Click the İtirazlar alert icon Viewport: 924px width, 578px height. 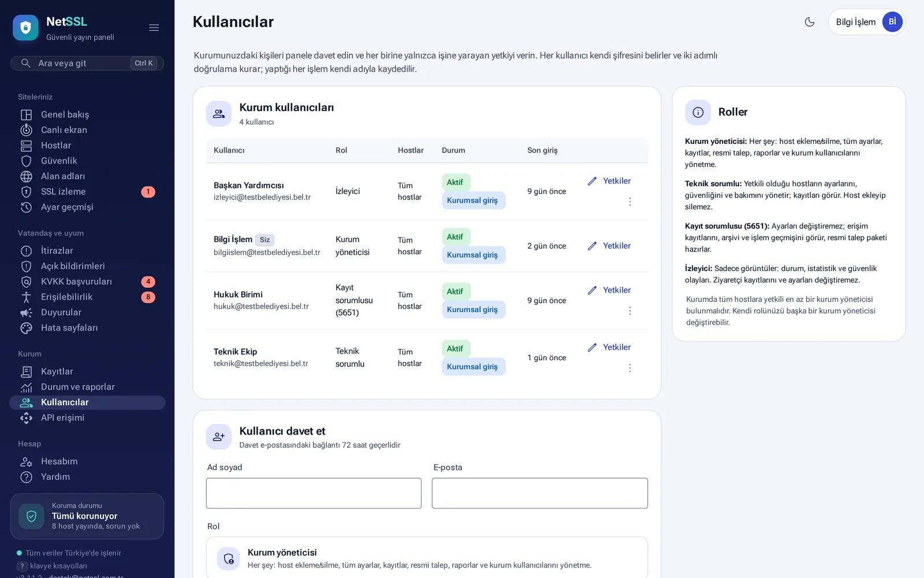(x=27, y=251)
